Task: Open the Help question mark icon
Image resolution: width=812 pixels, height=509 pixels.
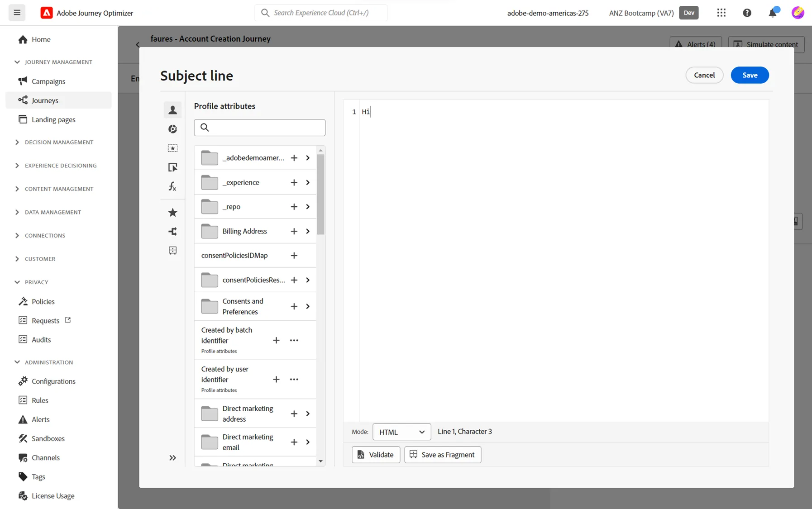Action: coord(747,13)
